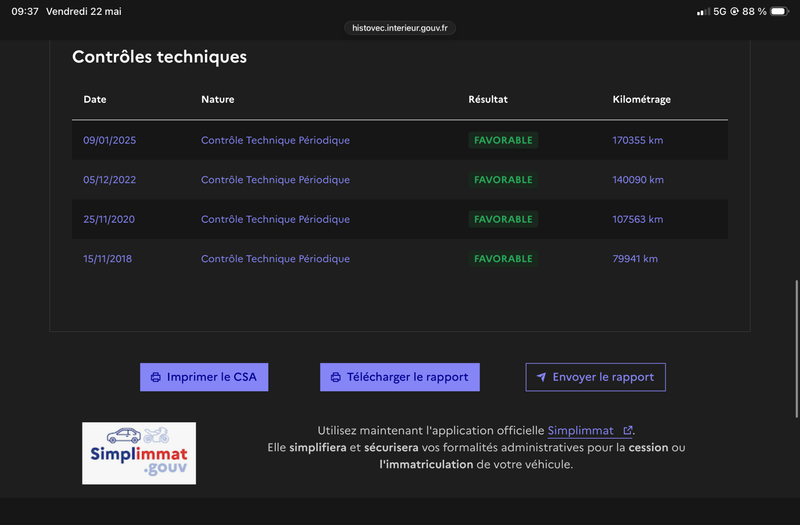The image size is (800, 525).
Task: Select the 05/12/2022 date cell
Action: (x=110, y=180)
